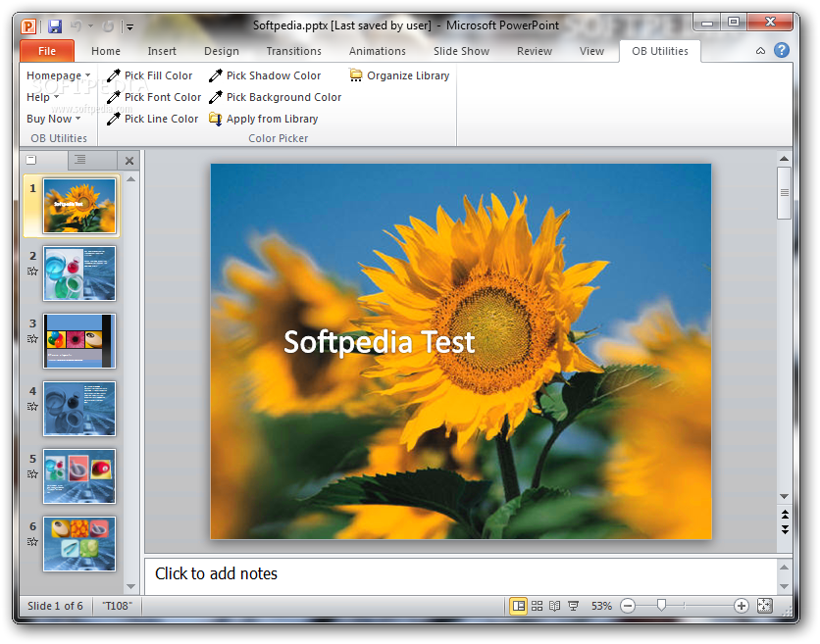This screenshot has width=820, height=644.
Task: Click thumbnail pane scroll down arrow
Action: [x=130, y=586]
